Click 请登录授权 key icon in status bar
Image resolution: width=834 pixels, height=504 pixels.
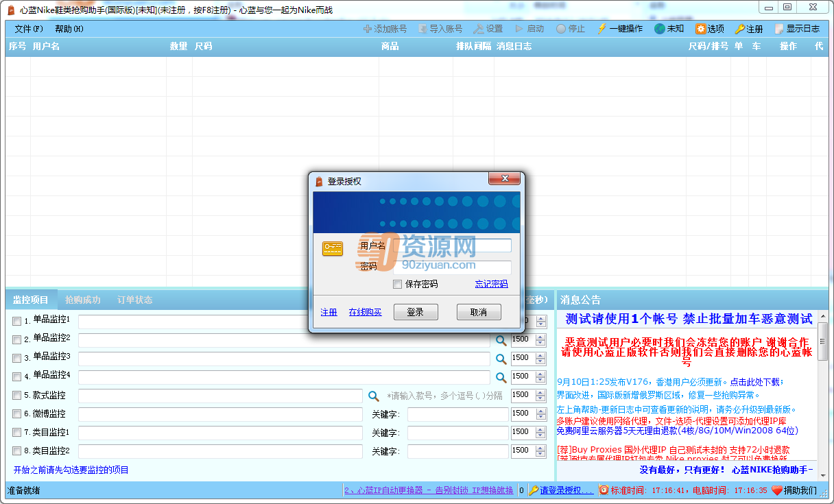(534, 490)
